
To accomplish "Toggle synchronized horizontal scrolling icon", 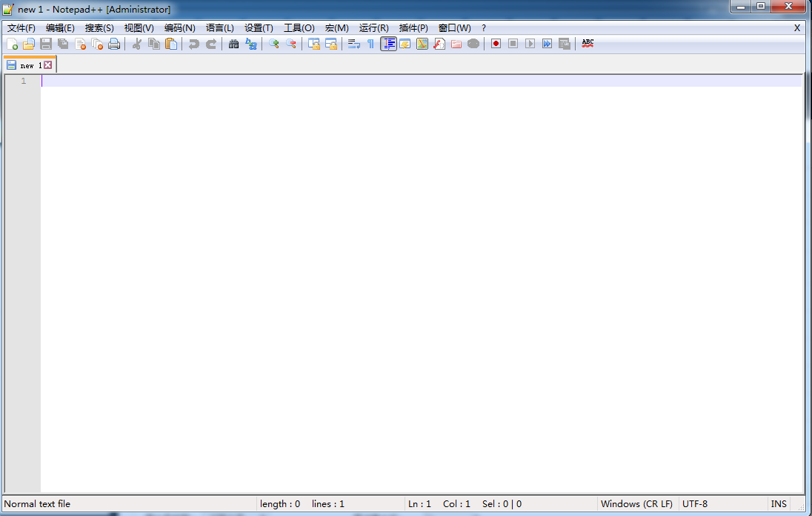I will click(x=331, y=44).
